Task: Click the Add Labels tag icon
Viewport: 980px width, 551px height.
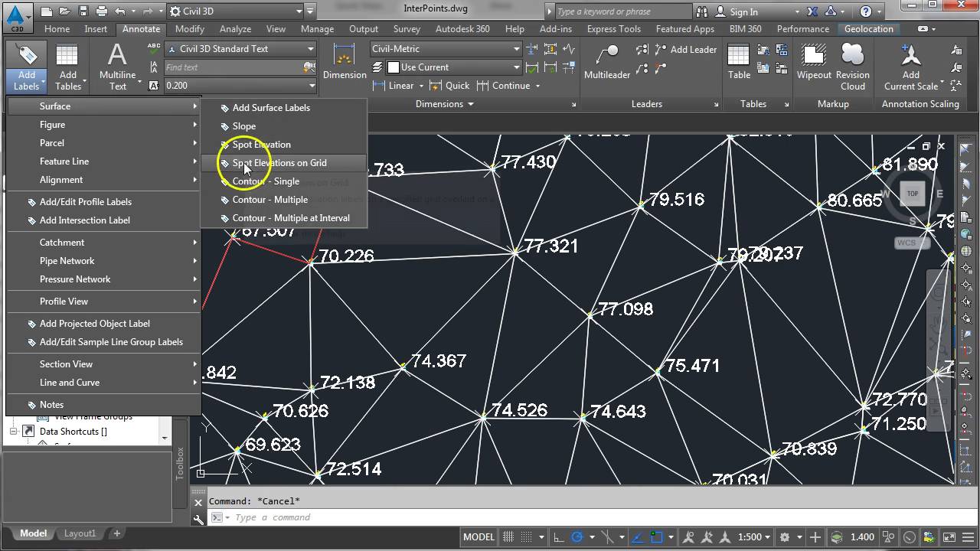Action: [27, 55]
